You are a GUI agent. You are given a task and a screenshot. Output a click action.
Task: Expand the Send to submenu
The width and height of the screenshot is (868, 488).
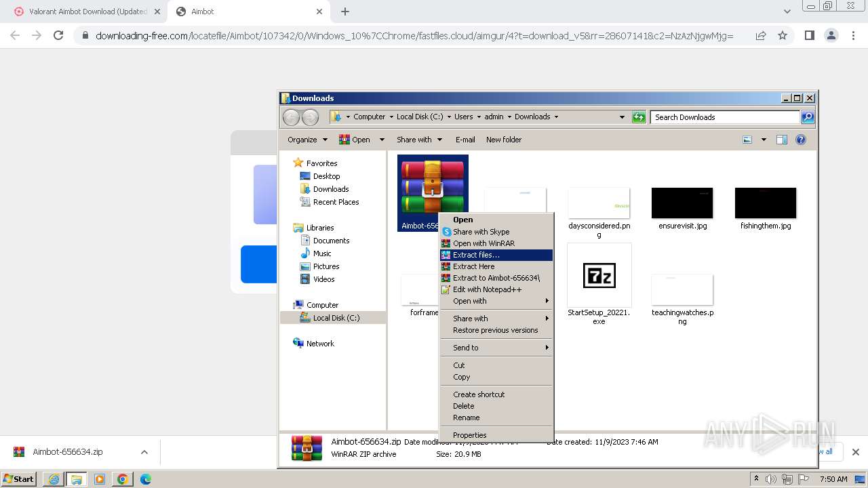click(496, 348)
